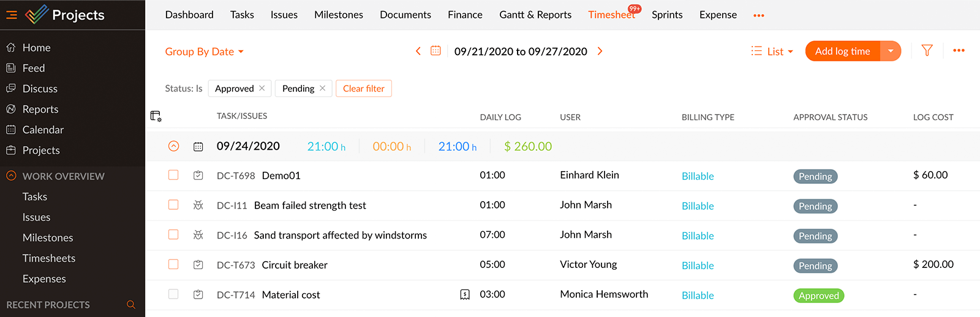The height and width of the screenshot is (317, 980).
Task: Click the note icon on Material cost row
Action: 465,295
